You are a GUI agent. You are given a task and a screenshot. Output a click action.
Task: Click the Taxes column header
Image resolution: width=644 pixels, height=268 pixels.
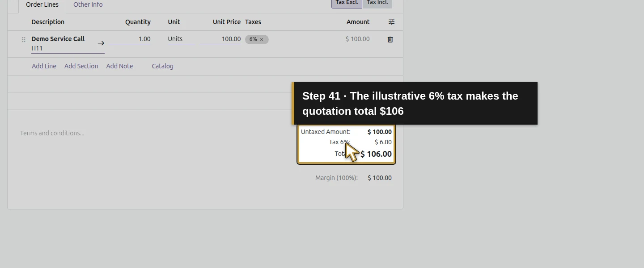tap(253, 22)
